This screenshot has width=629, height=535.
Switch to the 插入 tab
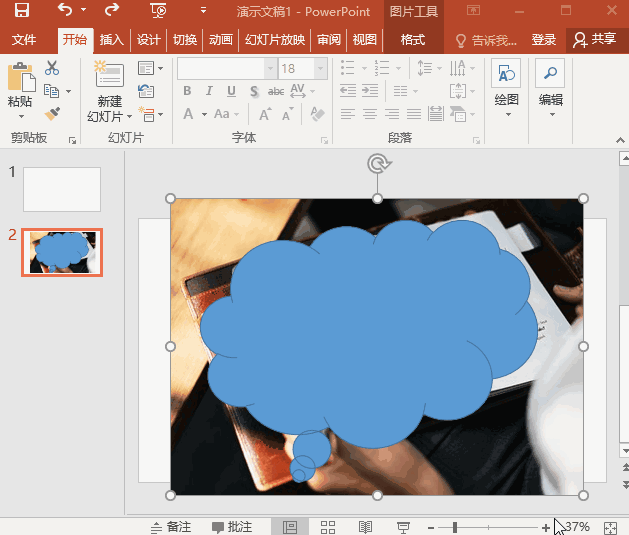point(112,40)
